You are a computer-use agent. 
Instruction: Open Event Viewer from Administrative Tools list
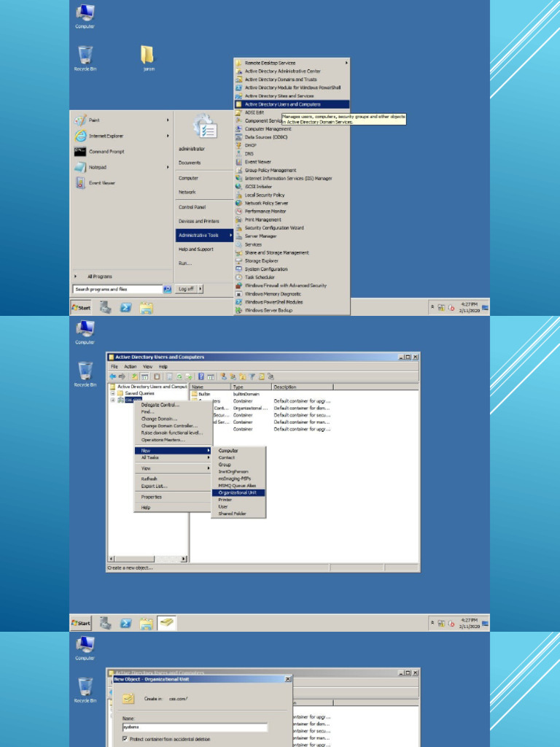point(257,162)
